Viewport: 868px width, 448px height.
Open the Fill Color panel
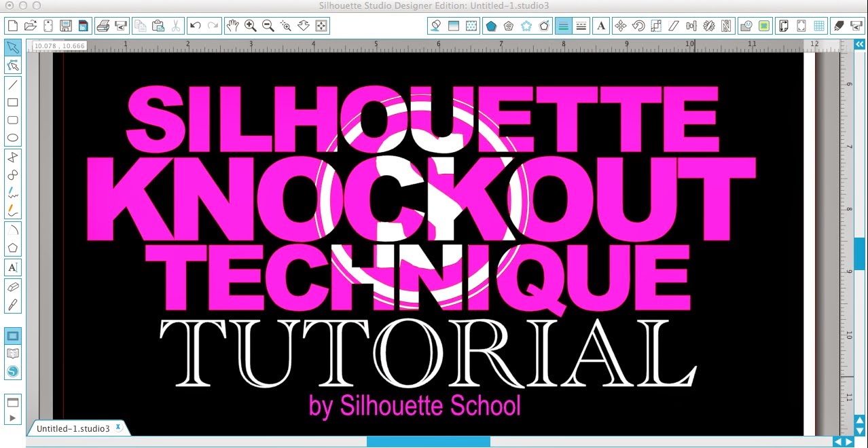(x=435, y=25)
